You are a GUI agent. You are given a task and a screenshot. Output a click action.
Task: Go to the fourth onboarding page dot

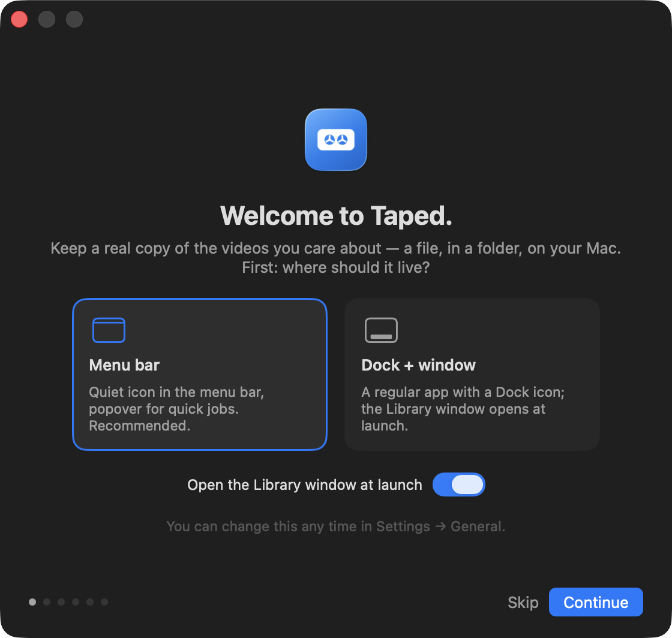click(x=76, y=602)
